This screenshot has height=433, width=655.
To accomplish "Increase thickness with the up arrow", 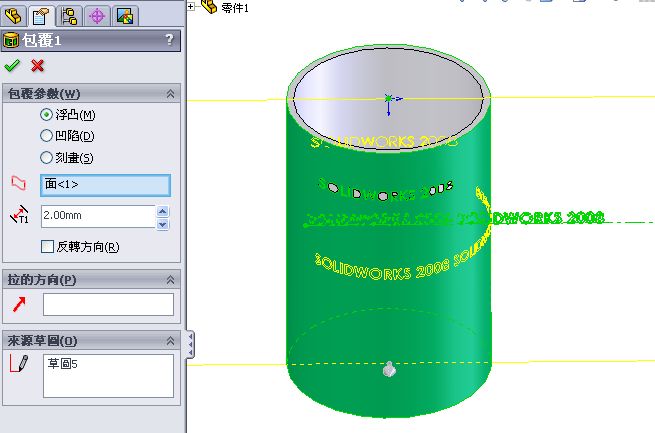I will [x=162, y=211].
